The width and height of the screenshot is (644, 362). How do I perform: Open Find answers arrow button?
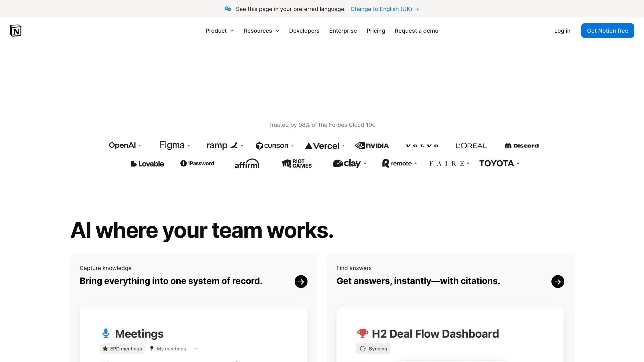click(x=558, y=281)
